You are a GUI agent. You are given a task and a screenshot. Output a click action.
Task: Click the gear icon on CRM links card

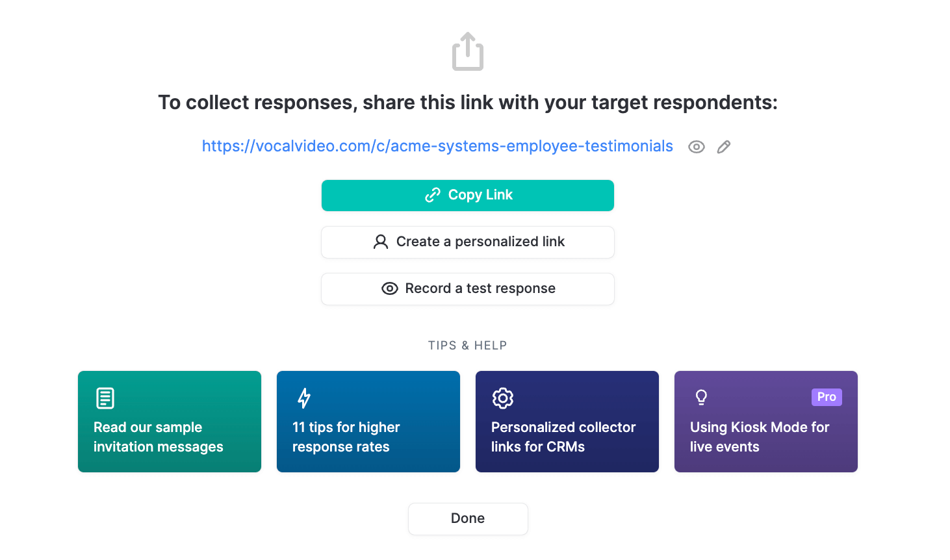(502, 397)
